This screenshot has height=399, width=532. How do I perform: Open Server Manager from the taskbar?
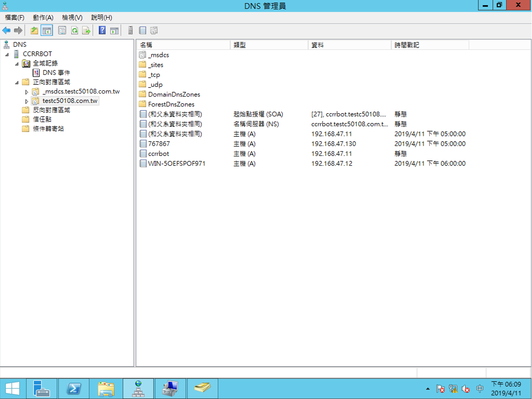point(42,389)
